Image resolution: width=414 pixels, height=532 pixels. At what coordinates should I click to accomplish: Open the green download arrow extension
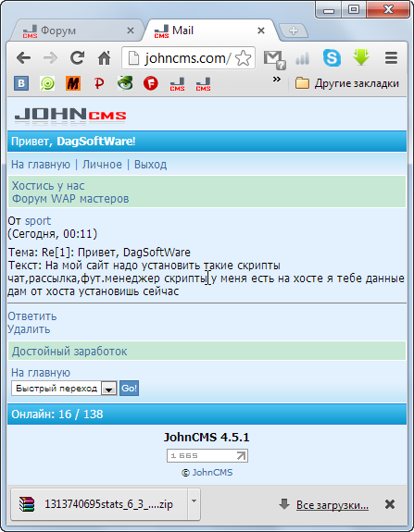coord(361,57)
